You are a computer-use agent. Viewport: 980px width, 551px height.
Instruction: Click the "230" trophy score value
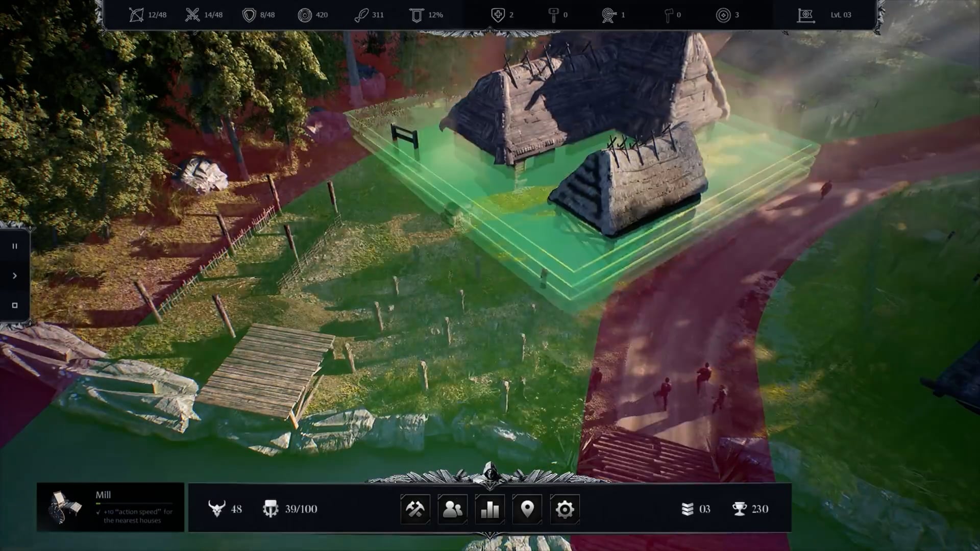click(x=760, y=509)
